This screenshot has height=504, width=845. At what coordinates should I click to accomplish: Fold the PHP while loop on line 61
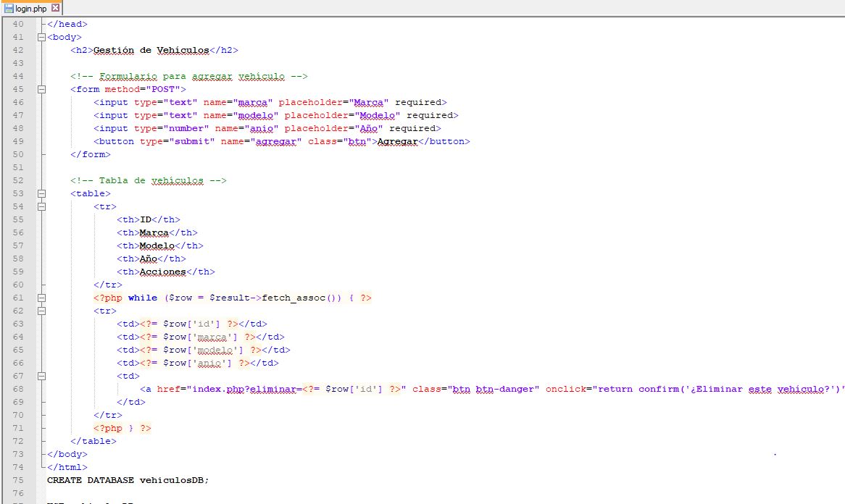[x=41, y=298]
